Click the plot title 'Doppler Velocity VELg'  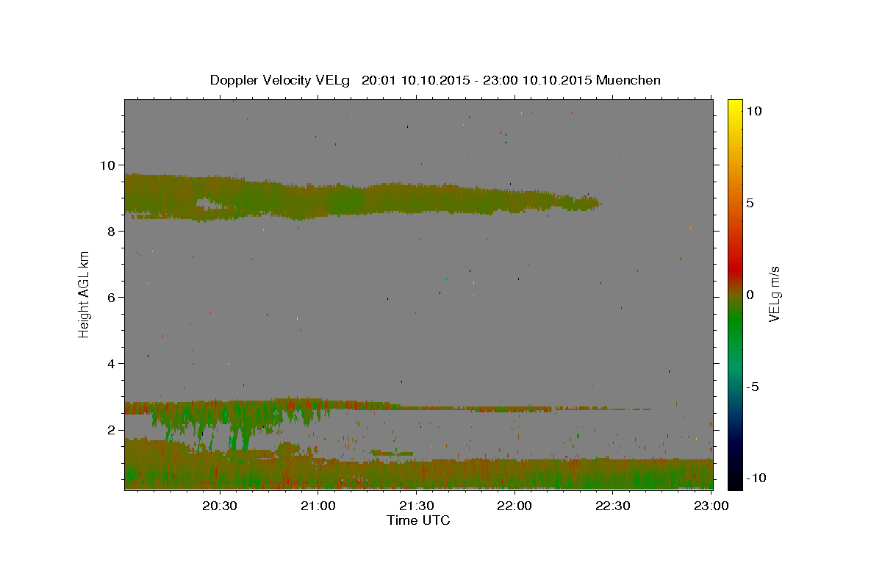tap(282, 80)
